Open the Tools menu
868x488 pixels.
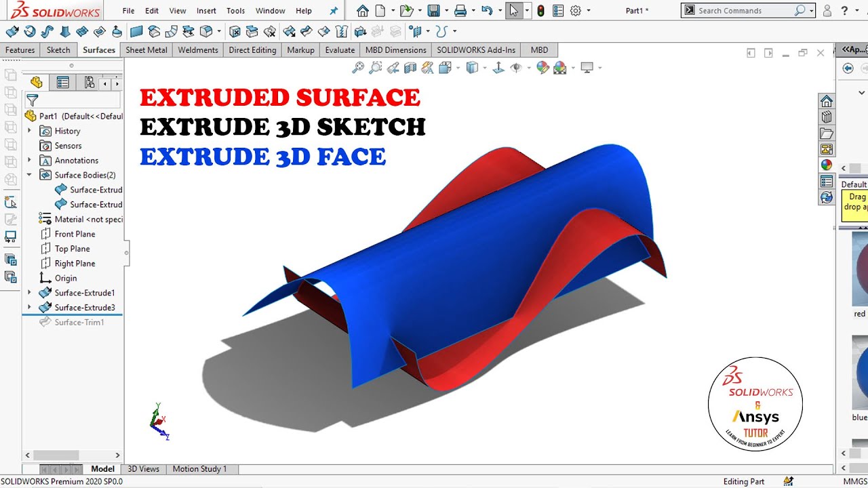coord(235,11)
